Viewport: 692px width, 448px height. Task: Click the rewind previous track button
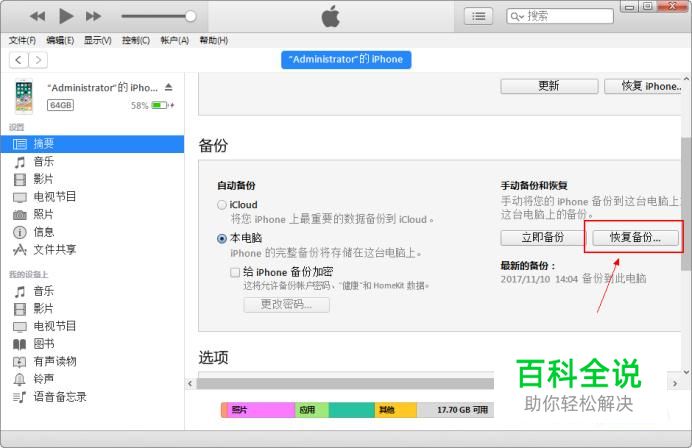[x=37, y=16]
